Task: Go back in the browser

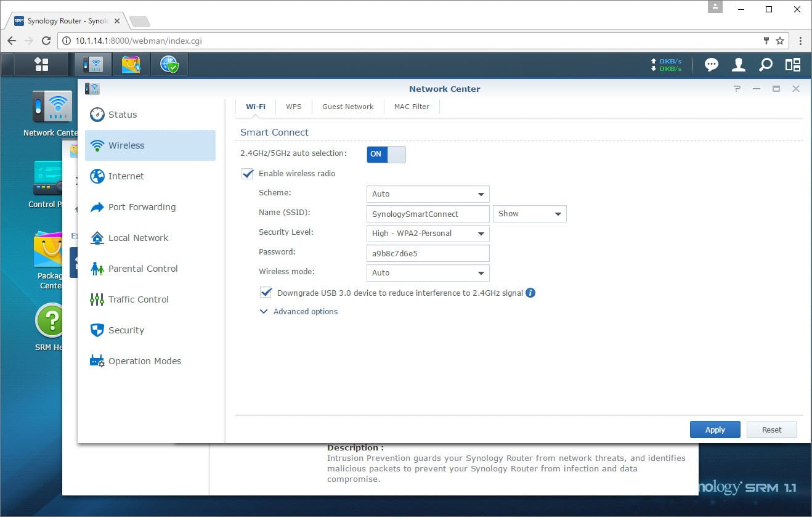Action: tap(12, 41)
